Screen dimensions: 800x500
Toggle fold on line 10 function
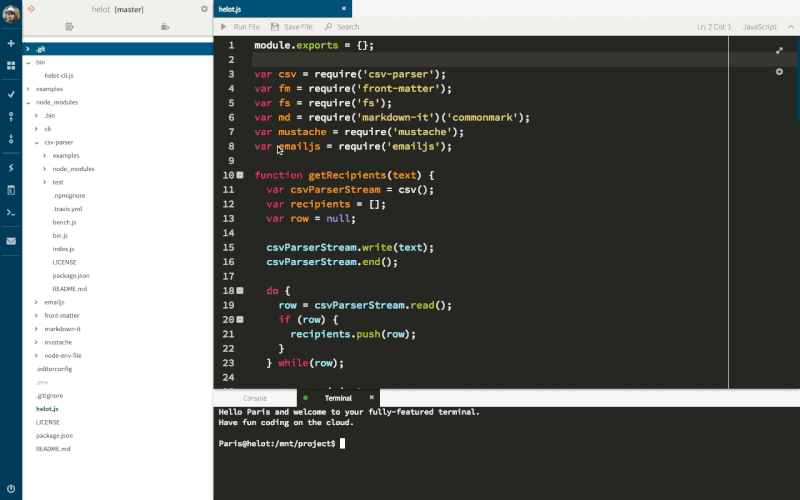[240, 175]
